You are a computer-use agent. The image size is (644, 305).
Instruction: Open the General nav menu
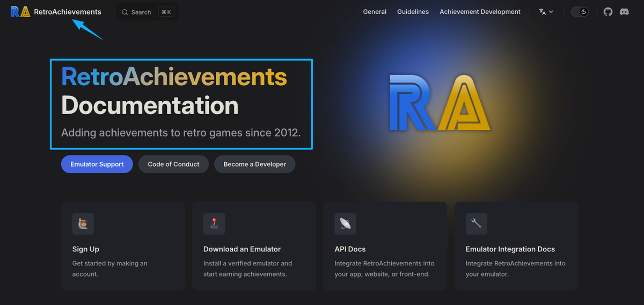(x=375, y=12)
